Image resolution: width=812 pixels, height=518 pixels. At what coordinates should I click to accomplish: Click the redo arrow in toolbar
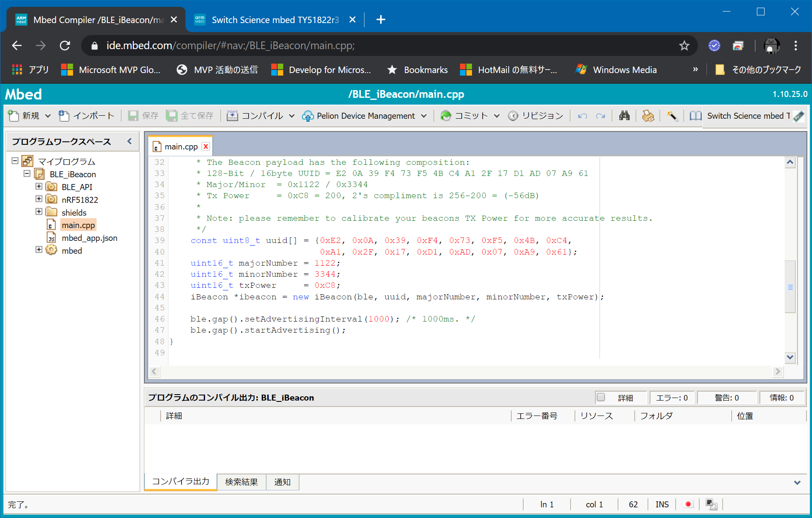point(601,116)
